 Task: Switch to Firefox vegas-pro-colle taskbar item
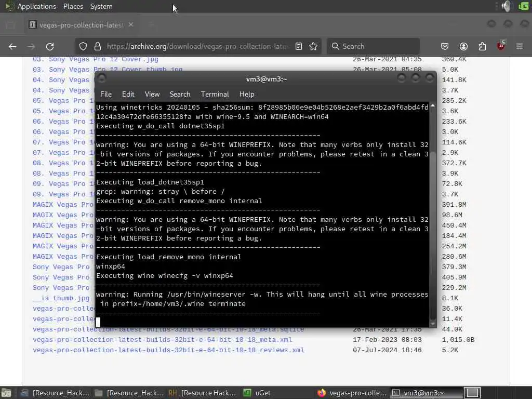coord(352,393)
